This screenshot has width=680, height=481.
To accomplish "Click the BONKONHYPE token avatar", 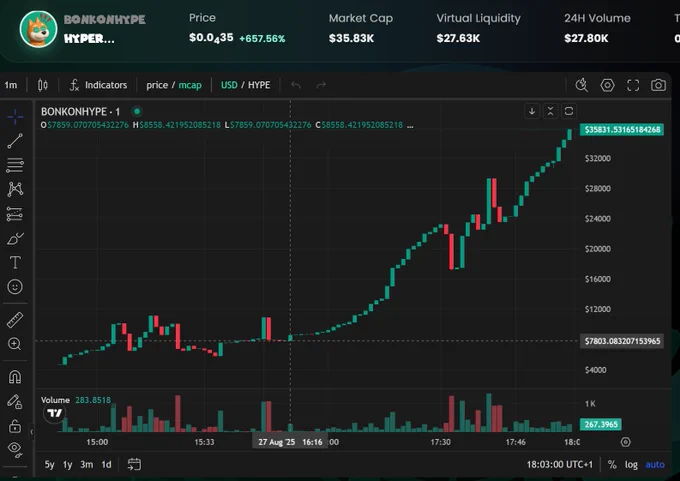I will [x=38, y=29].
